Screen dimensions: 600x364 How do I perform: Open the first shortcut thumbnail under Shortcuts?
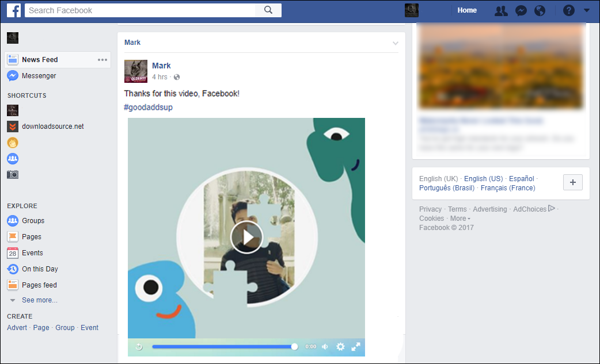[x=13, y=110]
